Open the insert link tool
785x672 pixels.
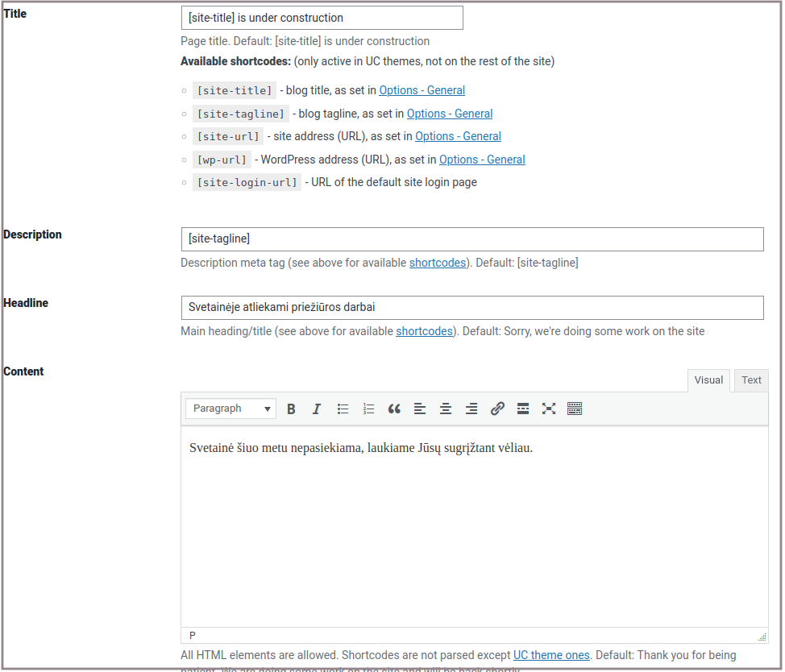click(497, 409)
